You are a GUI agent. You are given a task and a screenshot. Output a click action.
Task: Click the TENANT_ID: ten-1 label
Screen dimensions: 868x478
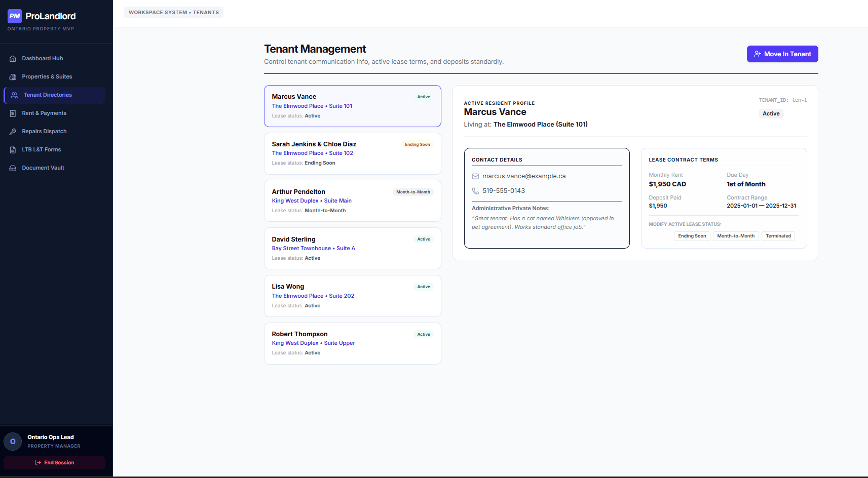pyautogui.click(x=783, y=100)
